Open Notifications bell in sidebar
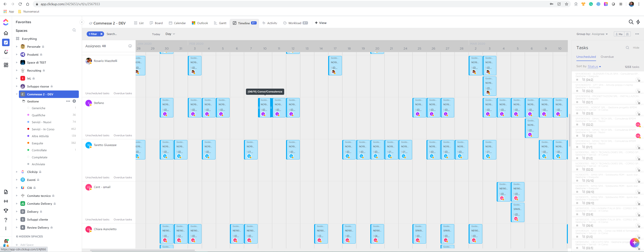This screenshot has width=644, height=252. click(x=6, y=52)
